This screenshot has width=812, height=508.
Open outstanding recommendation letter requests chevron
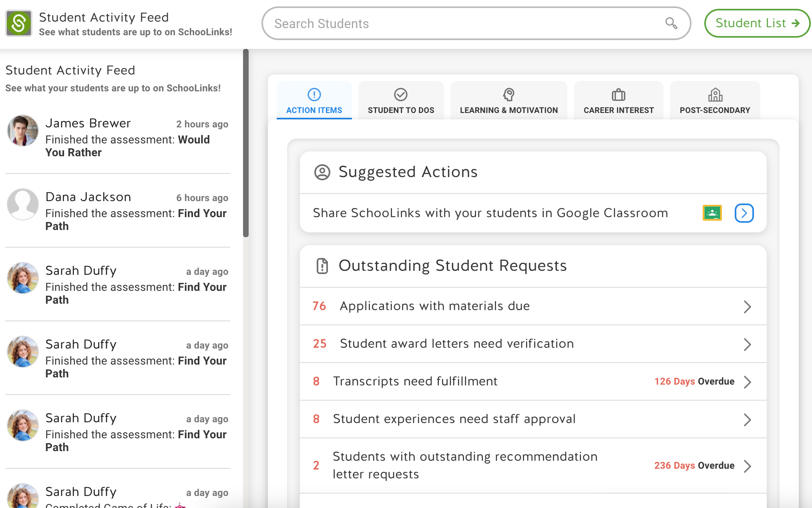(747, 466)
